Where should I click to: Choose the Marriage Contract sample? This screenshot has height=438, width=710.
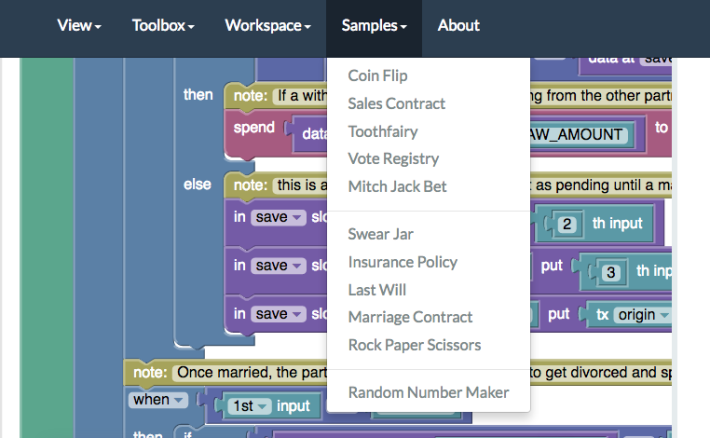coord(410,317)
